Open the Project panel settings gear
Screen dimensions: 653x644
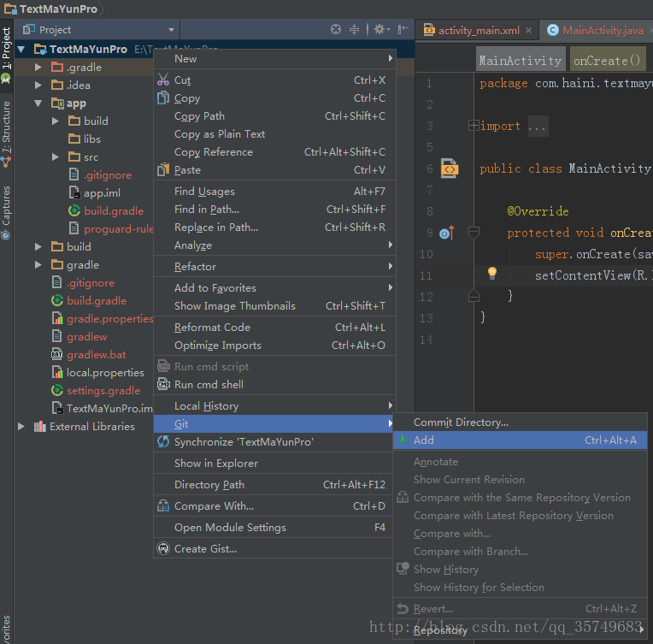tap(381, 29)
